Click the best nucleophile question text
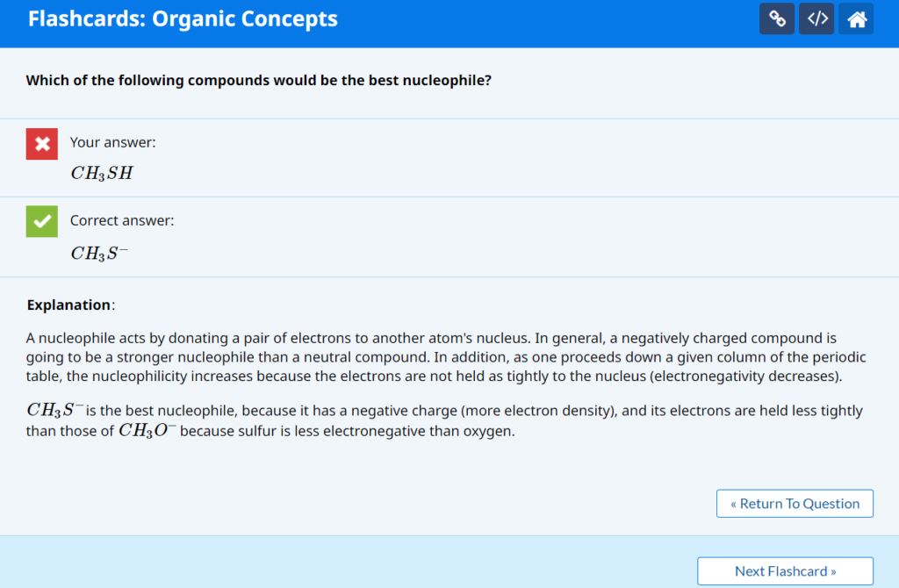This screenshot has width=899, height=588. (258, 81)
